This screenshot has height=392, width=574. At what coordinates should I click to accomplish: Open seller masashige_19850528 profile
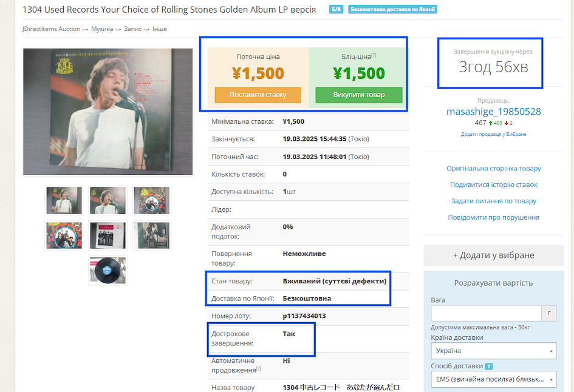pos(493,112)
